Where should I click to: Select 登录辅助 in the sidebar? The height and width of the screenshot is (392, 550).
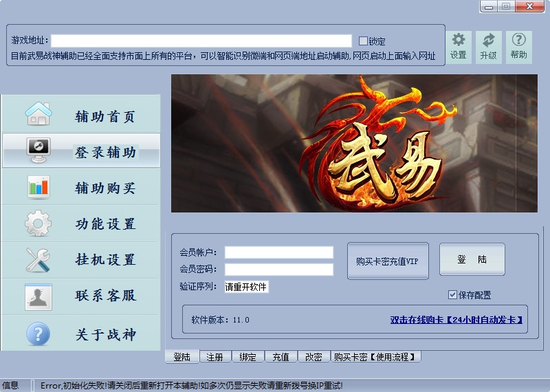pos(81,150)
